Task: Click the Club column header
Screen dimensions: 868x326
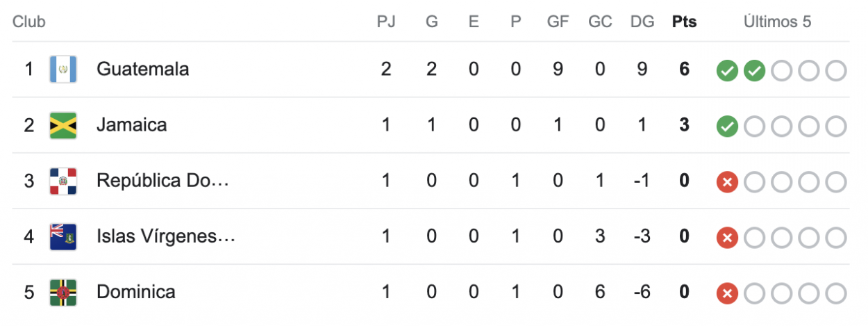Action: pos(28,22)
